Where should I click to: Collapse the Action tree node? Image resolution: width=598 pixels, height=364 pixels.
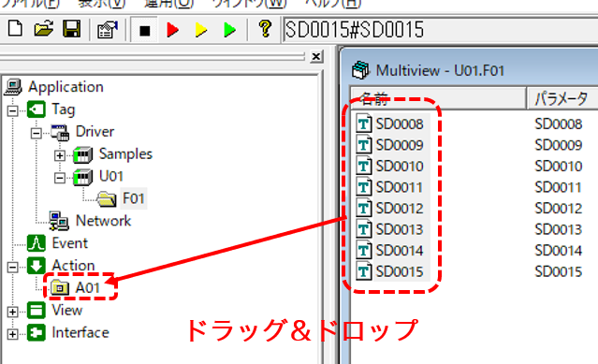pos(12,268)
